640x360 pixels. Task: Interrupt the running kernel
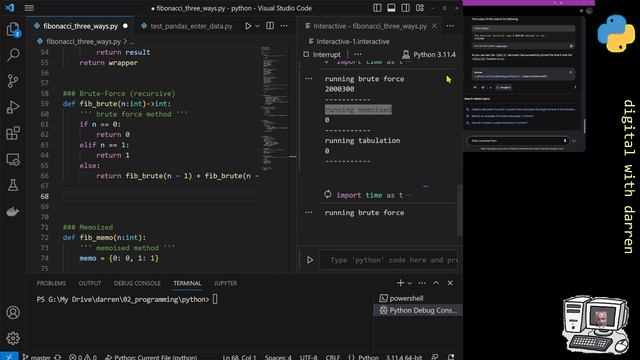tap(322, 54)
